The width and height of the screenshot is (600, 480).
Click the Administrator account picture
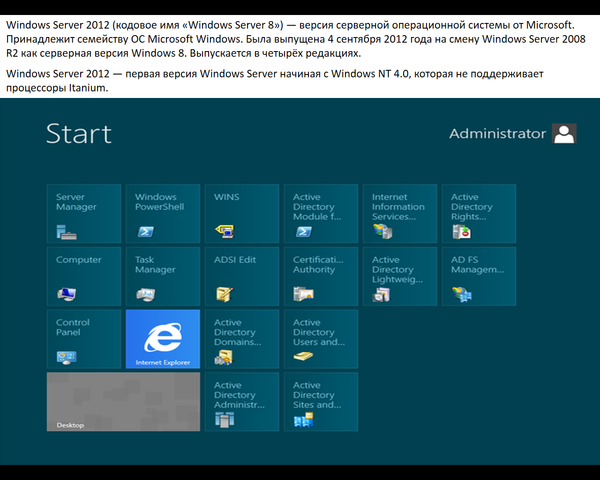pos(565,134)
